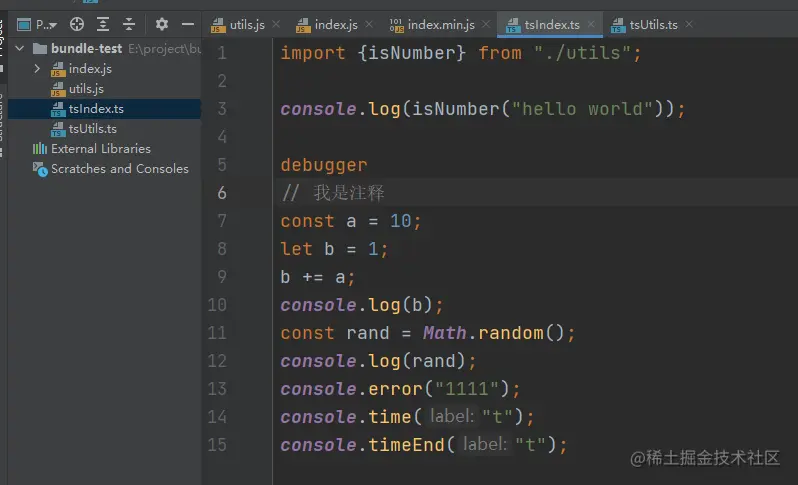Click line number 5 in the gutter
798x485 pixels.
pos(222,165)
